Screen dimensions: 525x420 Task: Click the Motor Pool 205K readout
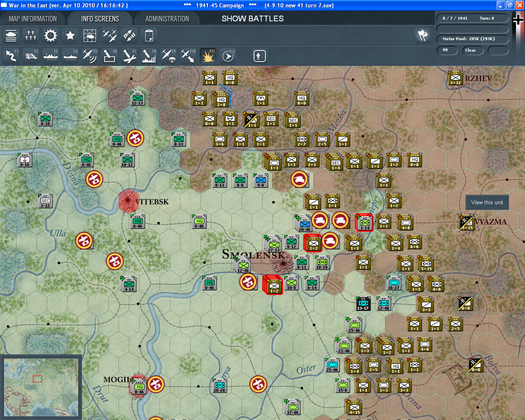472,39
